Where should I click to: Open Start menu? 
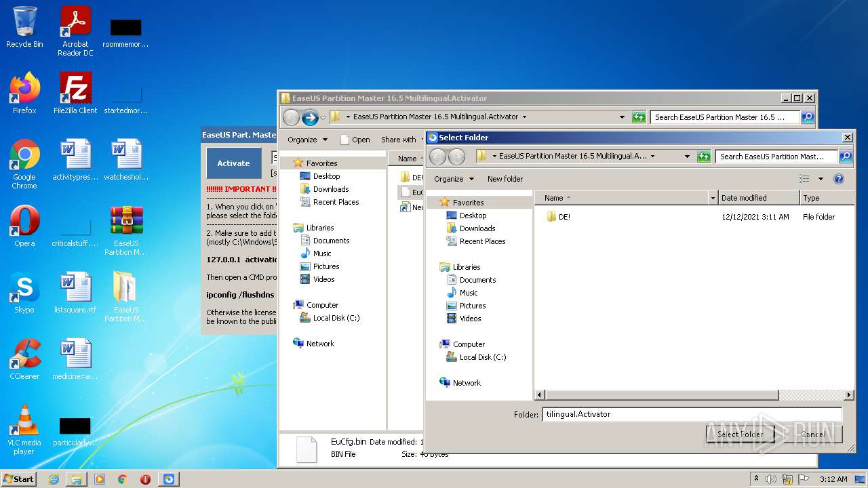[19, 479]
